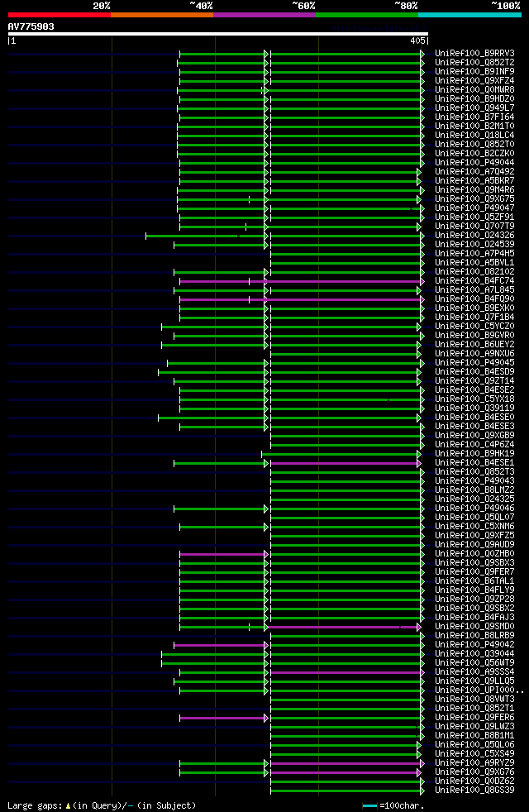This screenshot has width=529, height=812.
Task: Select label UniRef100_A5BKR7
Action: (474, 181)
